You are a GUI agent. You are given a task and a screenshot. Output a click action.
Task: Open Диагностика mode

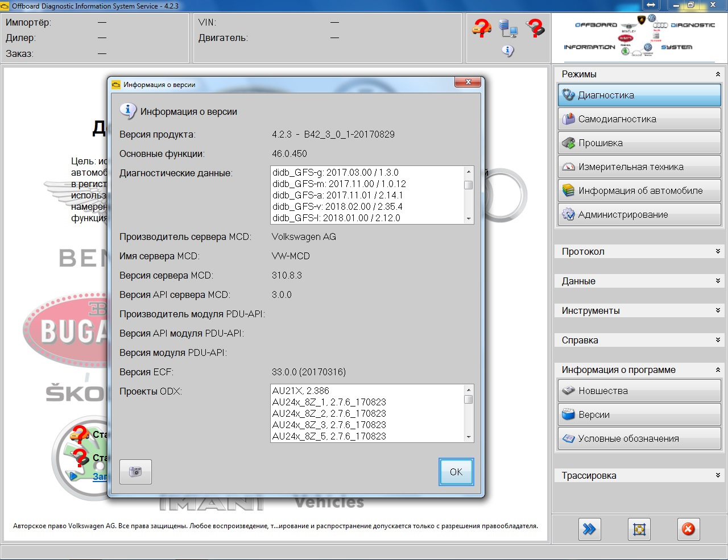click(x=639, y=95)
